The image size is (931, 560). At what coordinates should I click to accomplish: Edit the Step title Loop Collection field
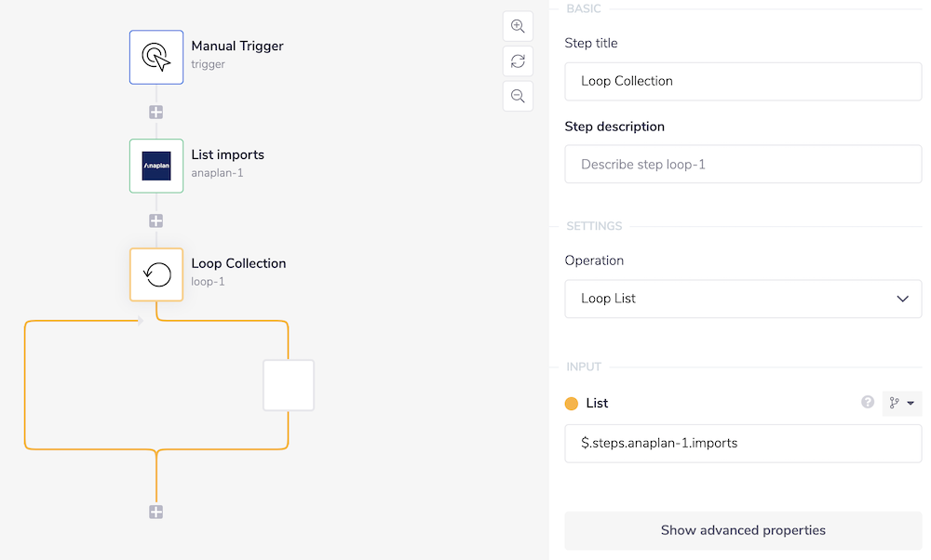(x=743, y=81)
